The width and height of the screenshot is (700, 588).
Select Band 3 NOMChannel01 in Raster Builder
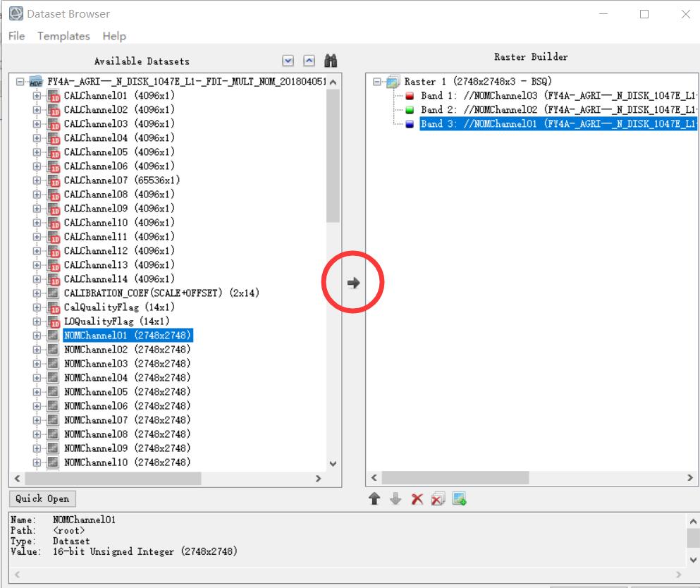pos(558,124)
